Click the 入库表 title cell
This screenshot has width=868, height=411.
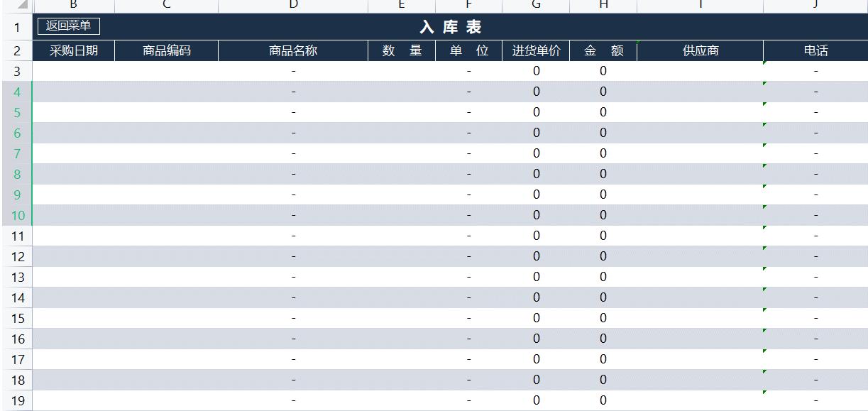(447, 26)
